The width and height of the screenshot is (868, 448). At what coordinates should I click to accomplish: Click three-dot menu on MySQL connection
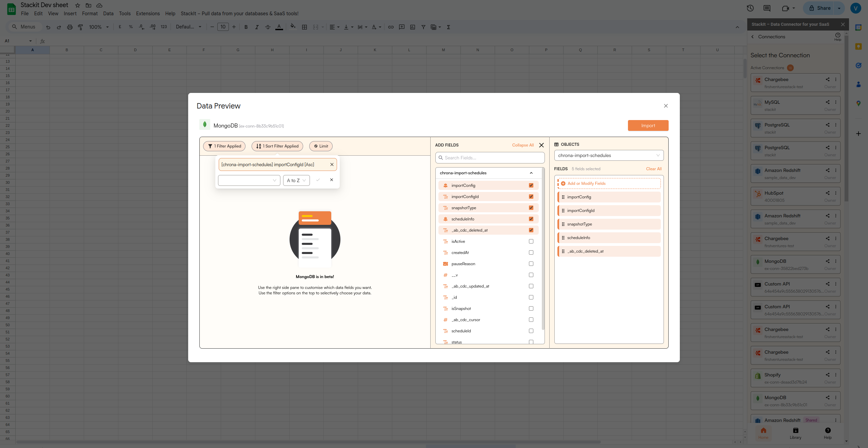click(x=836, y=102)
